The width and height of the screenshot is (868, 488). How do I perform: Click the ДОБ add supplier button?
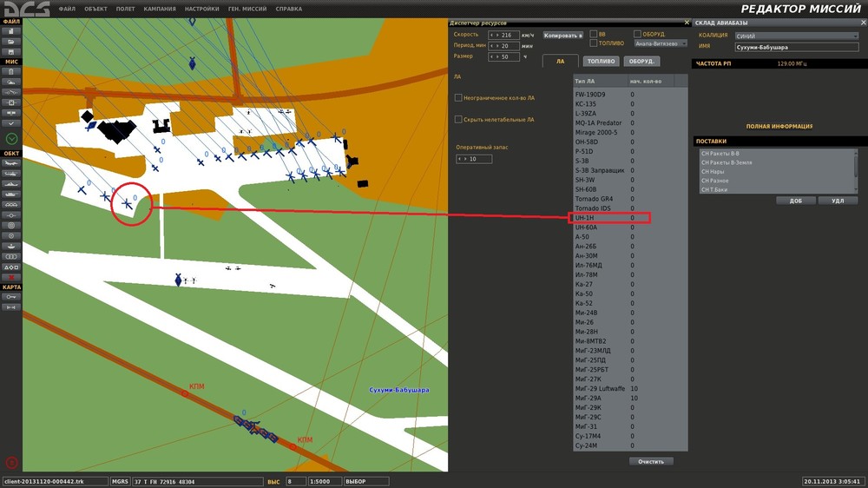(795, 201)
